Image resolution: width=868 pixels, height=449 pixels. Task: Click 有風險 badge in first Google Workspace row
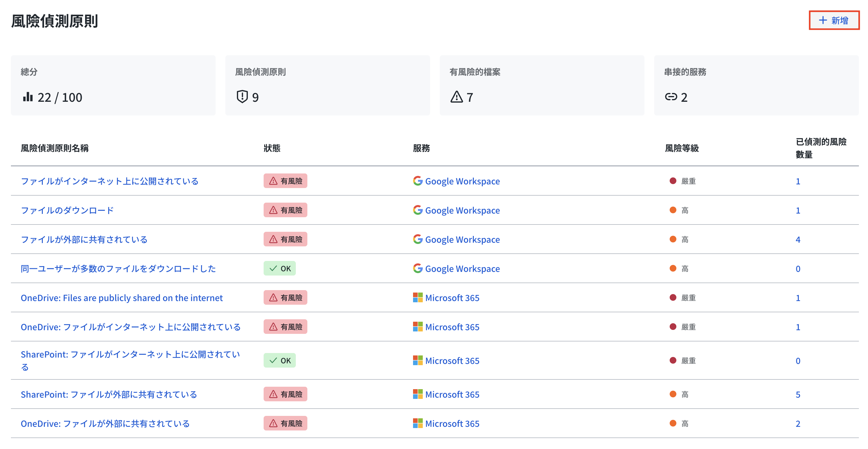(x=285, y=181)
